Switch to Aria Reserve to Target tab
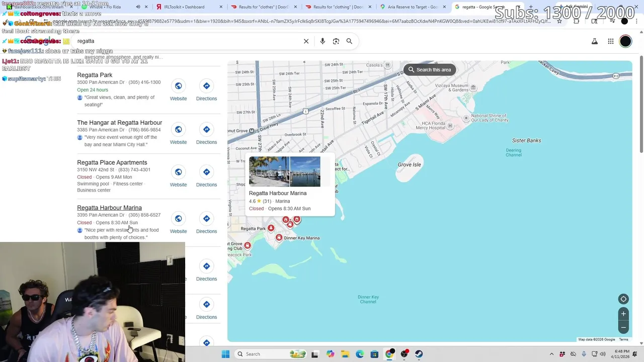The width and height of the screenshot is (644, 362). (x=413, y=7)
